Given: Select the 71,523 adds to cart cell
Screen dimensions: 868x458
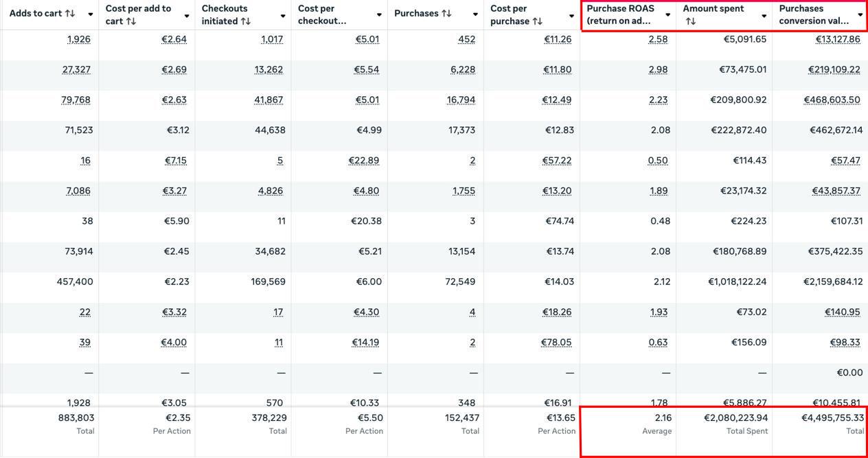Looking at the screenshot, I should coord(78,130).
